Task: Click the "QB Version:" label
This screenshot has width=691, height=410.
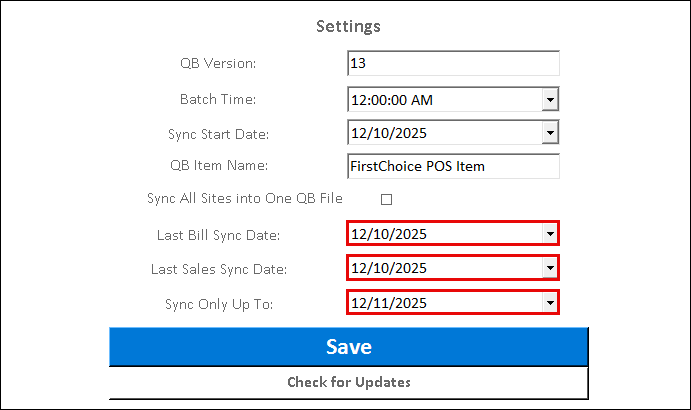Action: 218,63
